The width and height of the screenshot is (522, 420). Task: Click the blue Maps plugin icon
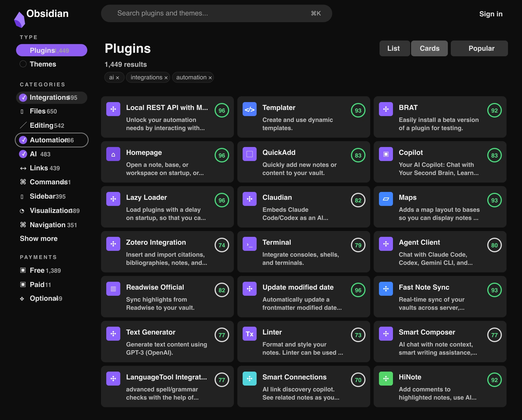pos(386,199)
